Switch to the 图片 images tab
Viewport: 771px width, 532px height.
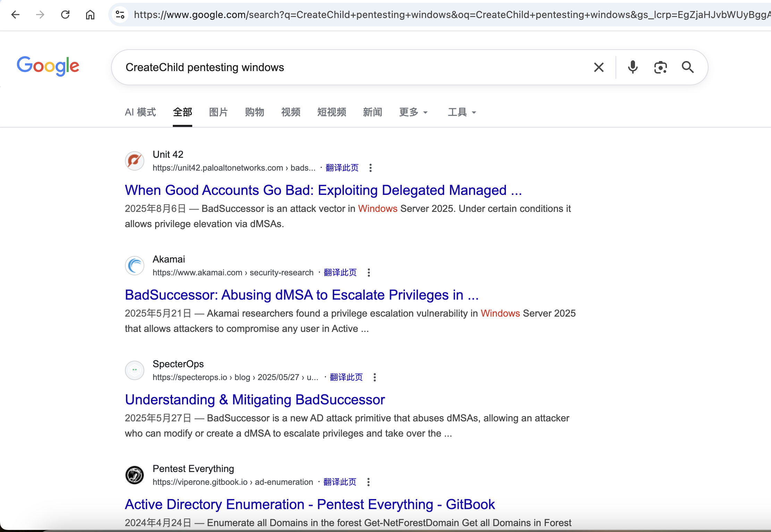[218, 112]
